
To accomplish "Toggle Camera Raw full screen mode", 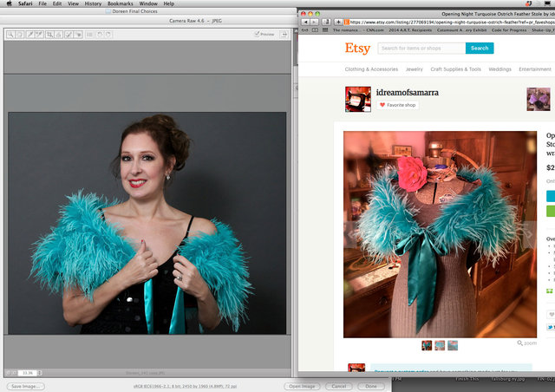I will click(x=283, y=34).
